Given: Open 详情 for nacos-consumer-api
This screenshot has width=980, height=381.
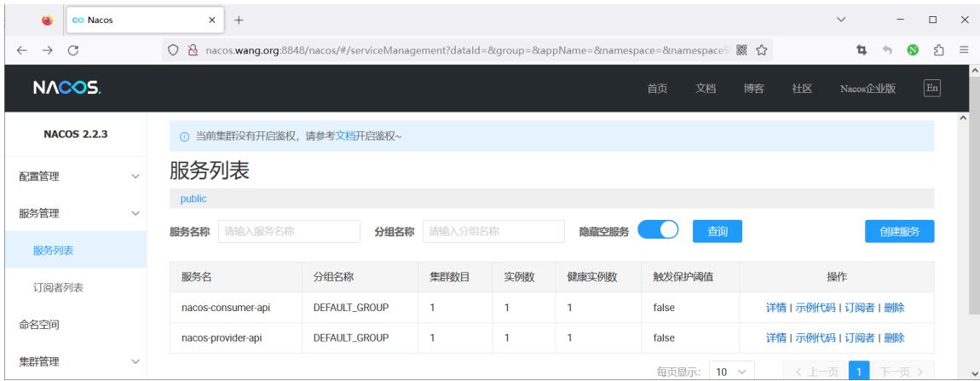Looking at the screenshot, I should click(776, 308).
